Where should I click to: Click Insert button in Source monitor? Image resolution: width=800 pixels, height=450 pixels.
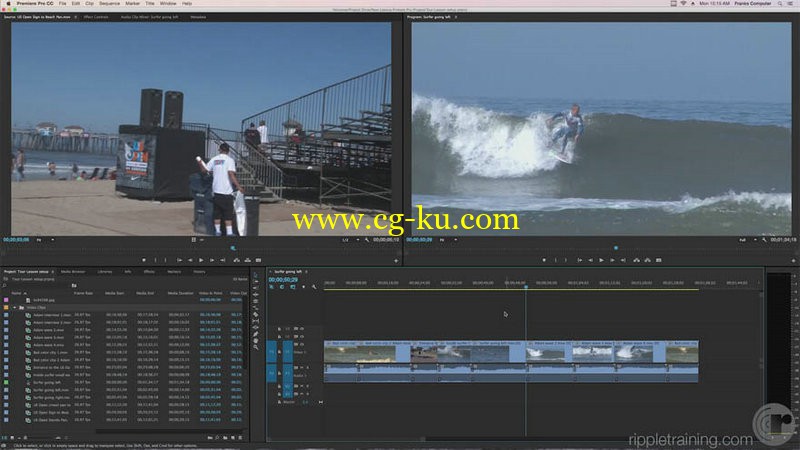tap(236, 260)
